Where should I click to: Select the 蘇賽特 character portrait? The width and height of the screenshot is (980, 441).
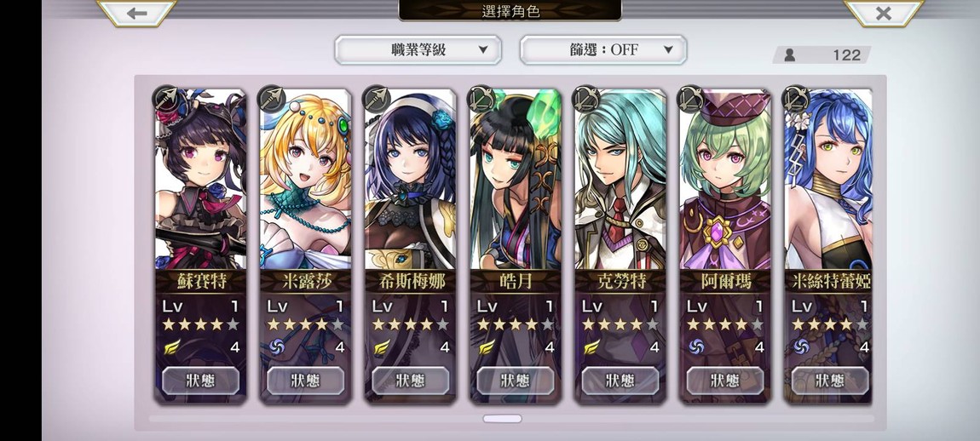click(200, 180)
